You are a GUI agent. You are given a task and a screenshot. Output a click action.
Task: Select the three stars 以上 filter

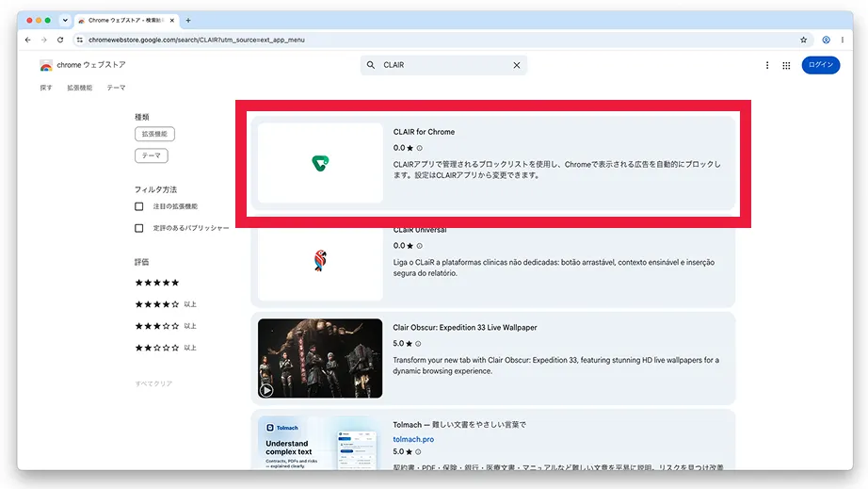point(166,326)
